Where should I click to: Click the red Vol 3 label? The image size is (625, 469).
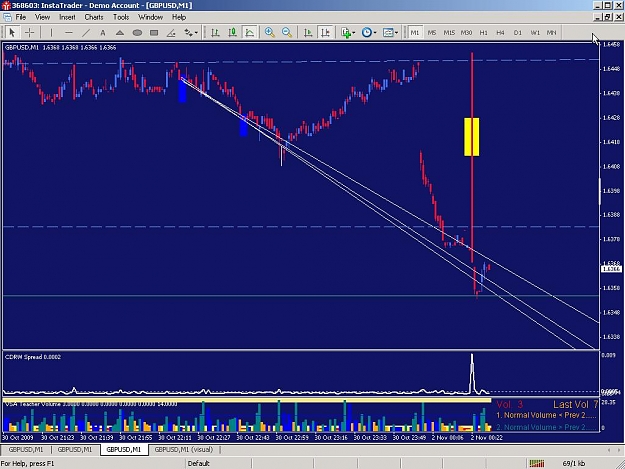pyautogui.click(x=509, y=404)
